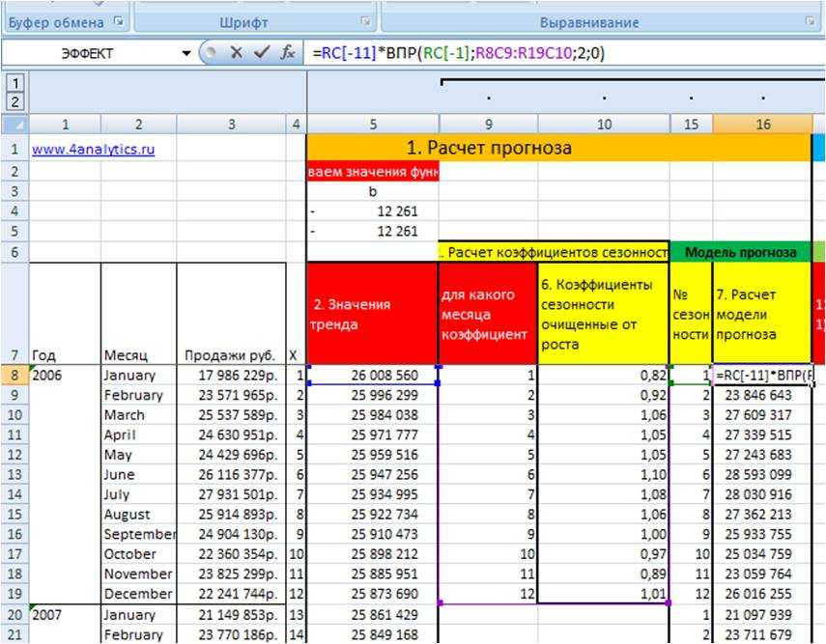Screen dimensions: 826x644
Task: Expand the Name Box function dropdown
Action: coord(186,54)
